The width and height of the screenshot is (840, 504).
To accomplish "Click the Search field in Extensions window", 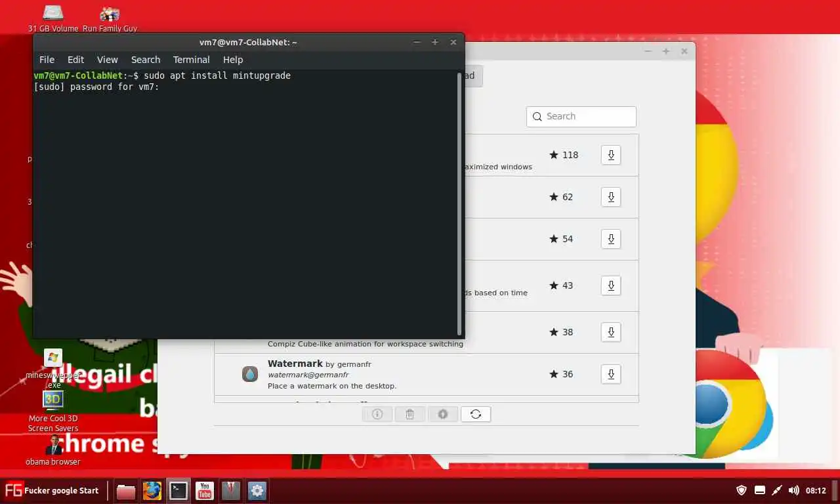I will coord(581,116).
